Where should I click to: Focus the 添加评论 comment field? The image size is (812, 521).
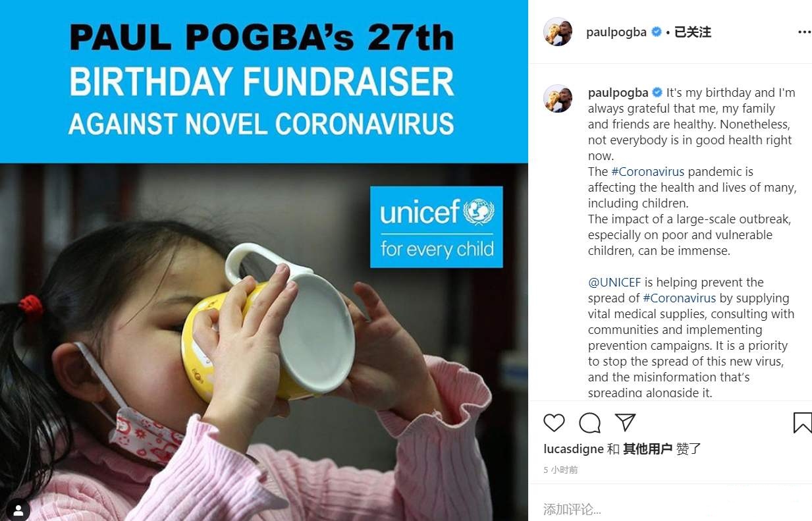click(670, 509)
